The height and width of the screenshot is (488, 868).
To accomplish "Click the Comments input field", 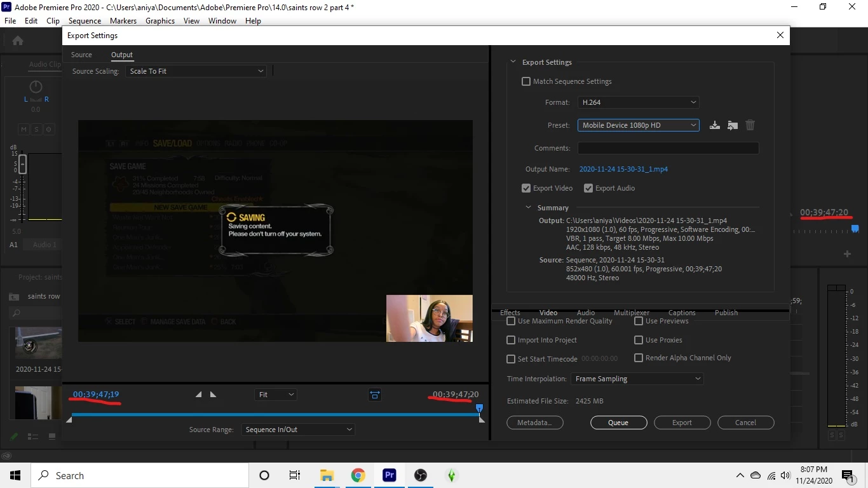I will [x=668, y=148].
